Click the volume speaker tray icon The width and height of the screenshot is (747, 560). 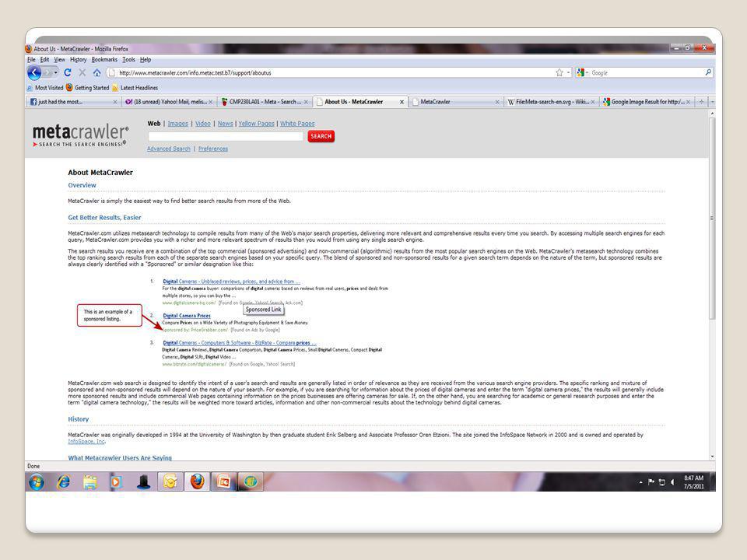(x=672, y=482)
